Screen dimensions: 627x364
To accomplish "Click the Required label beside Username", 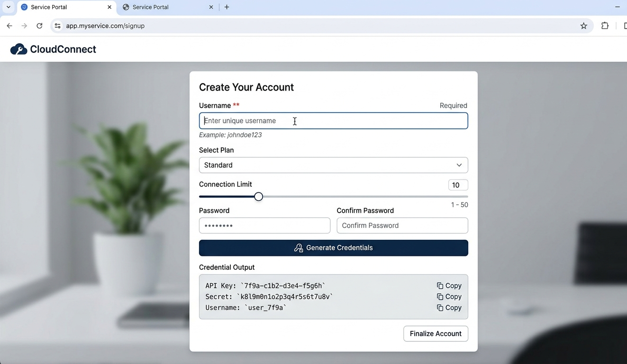I will (454, 106).
